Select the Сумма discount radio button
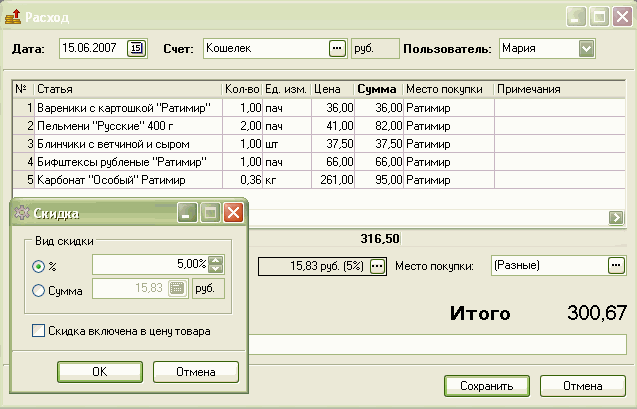The image size is (637, 409). tap(39, 290)
